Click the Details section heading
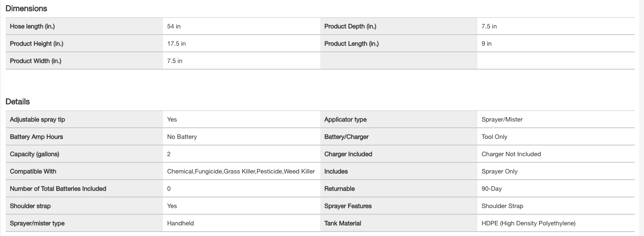This screenshot has width=644, height=236. pos(18,102)
